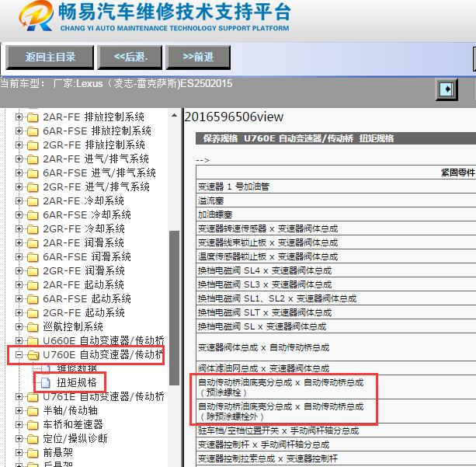The image size is (476, 467).
Task: Click the open U760E folder icon
Action: (x=33, y=355)
